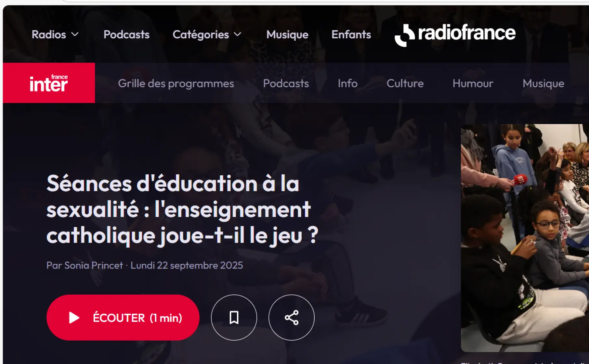Click the play triangle in Écouter button

point(74,318)
